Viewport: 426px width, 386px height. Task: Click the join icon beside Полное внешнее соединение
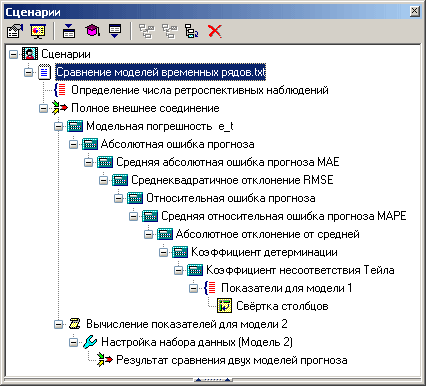[60, 108]
